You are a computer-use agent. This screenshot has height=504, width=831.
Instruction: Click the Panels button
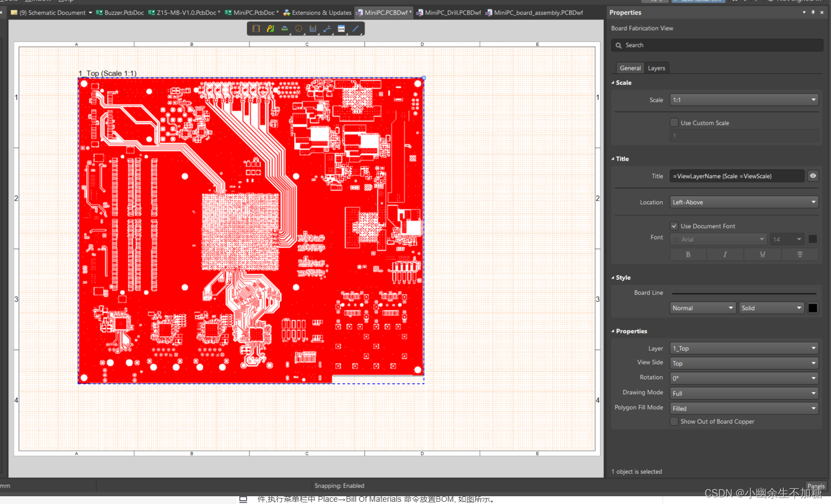coord(816,486)
